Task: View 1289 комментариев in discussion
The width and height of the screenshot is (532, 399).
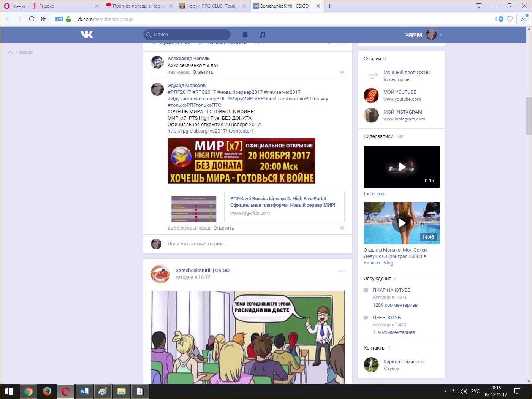Action: [395, 305]
